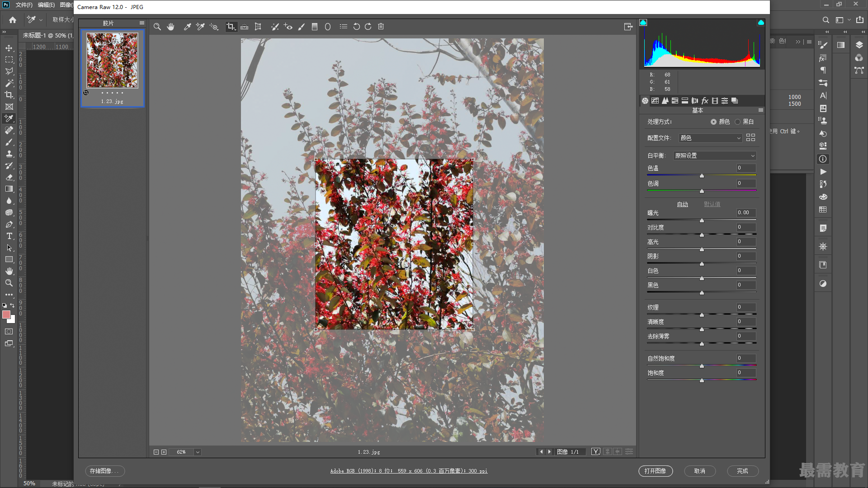Viewport: 868px width, 488px height.
Task: Select the Color Sampler tool
Action: (x=200, y=27)
